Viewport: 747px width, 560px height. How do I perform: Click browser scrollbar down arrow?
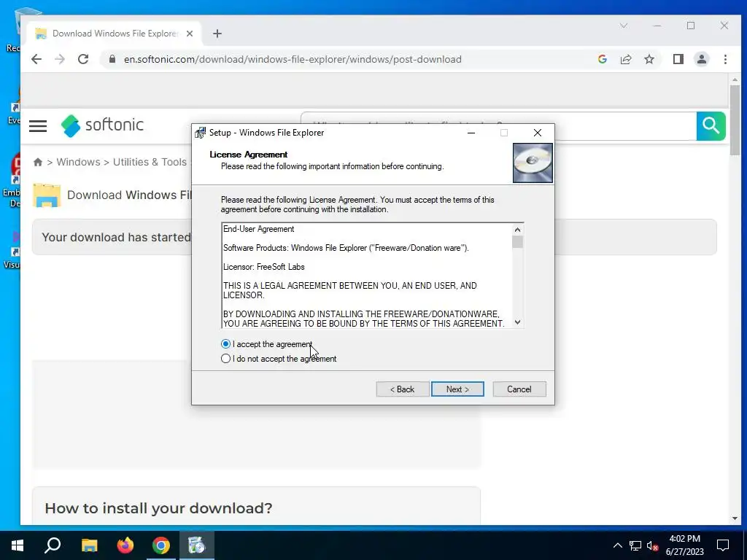(x=735, y=518)
